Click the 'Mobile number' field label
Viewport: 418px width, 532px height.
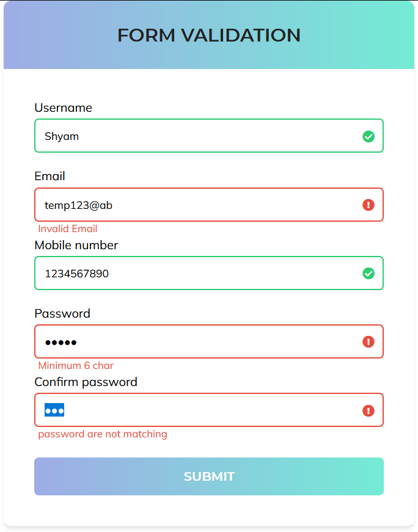pyautogui.click(x=76, y=245)
